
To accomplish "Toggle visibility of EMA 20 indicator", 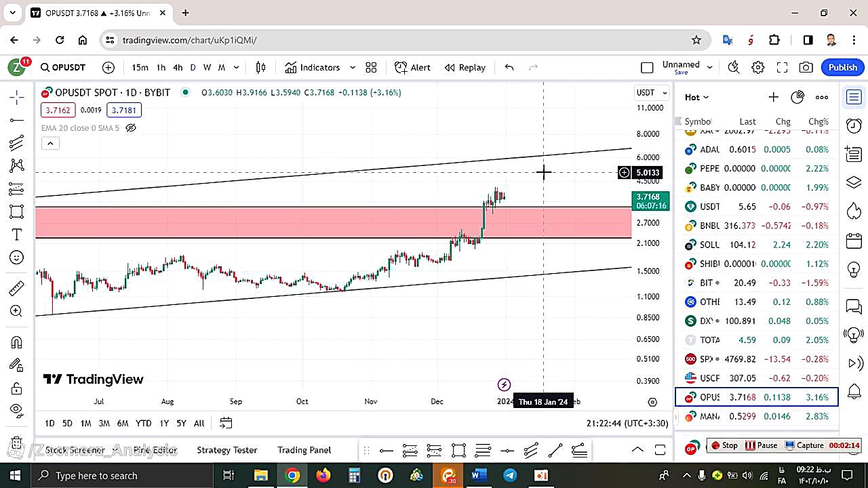I will [x=132, y=127].
